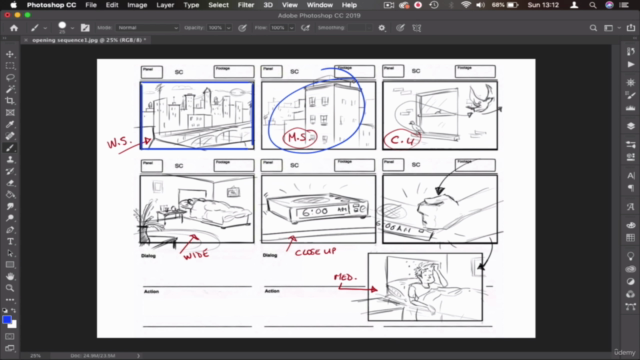Screen dimensions: 640x360
Task: Open Photoshop search
Action: click(593, 28)
